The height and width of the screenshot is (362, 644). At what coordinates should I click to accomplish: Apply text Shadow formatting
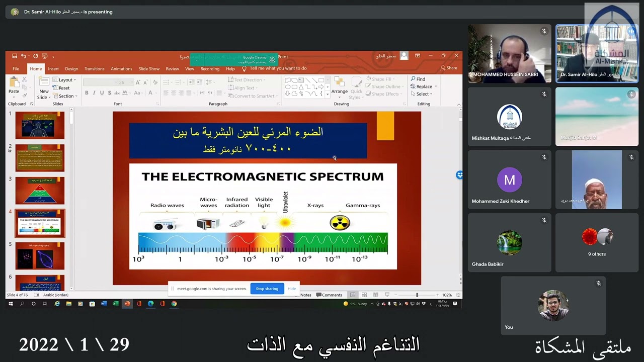(x=109, y=93)
